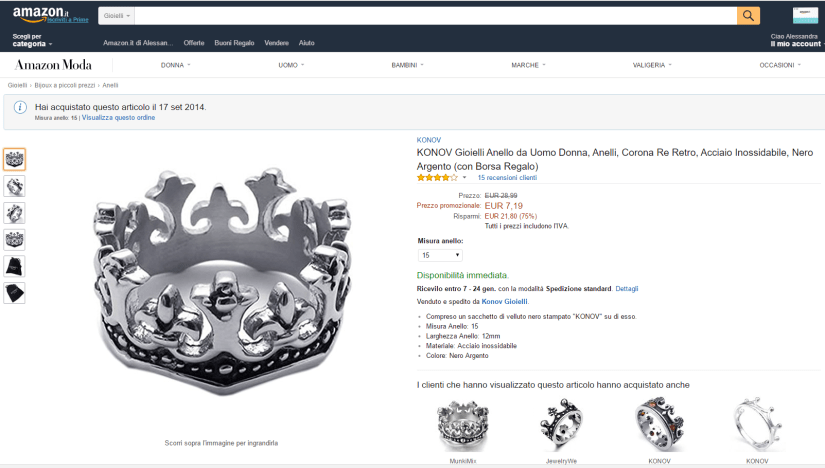Open the JewelryWe crown ring image
Viewport: 825px width, 468px height.
(561, 424)
